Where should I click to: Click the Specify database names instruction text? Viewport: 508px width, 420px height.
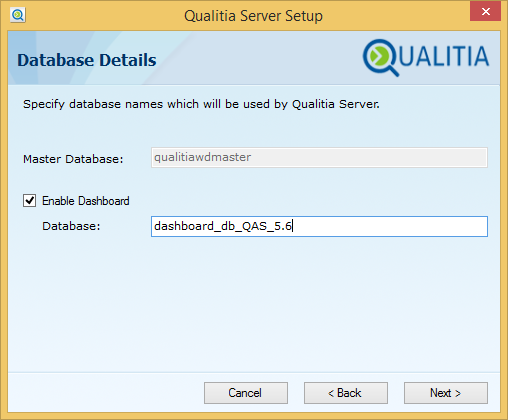201,104
